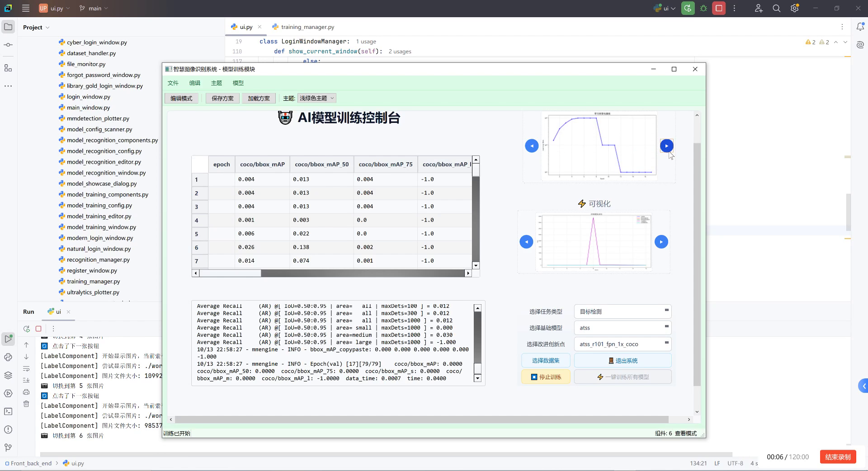Image resolution: width=868 pixels, height=471 pixels.
Task: Open the 主题 浅绿色主题 dropdown
Action: (316, 98)
